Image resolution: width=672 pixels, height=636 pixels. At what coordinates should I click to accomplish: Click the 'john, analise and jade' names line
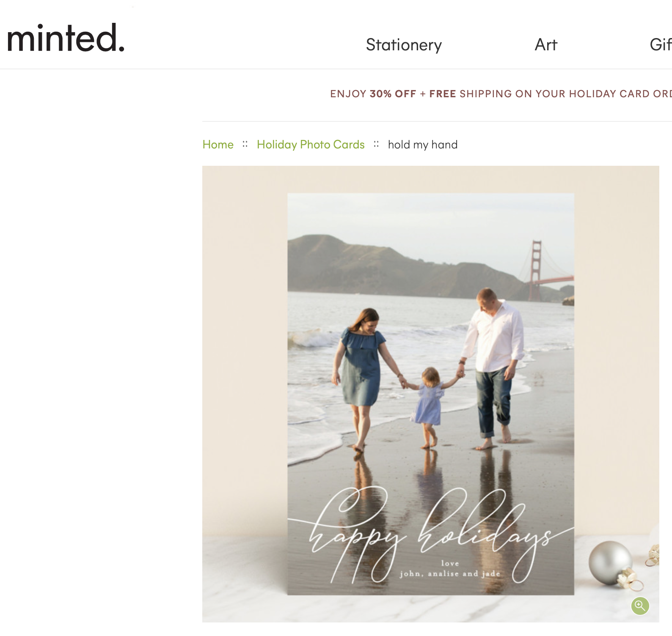(450, 574)
